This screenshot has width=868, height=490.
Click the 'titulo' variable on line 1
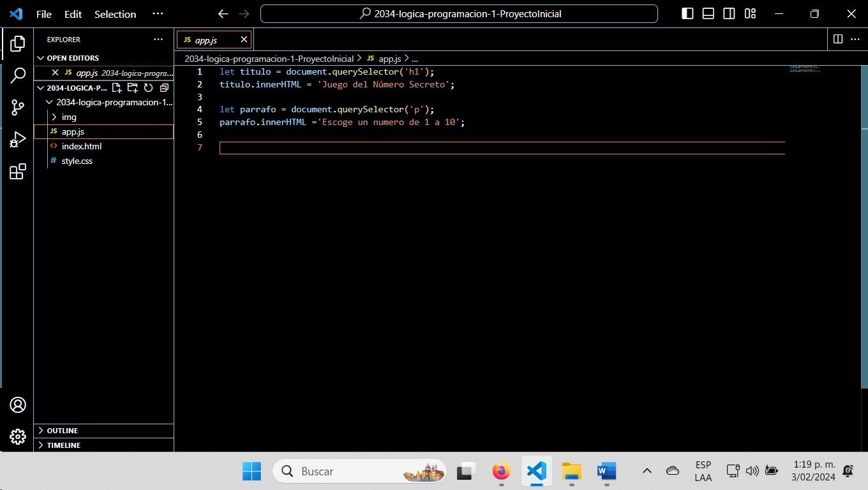(x=255, y=71)
